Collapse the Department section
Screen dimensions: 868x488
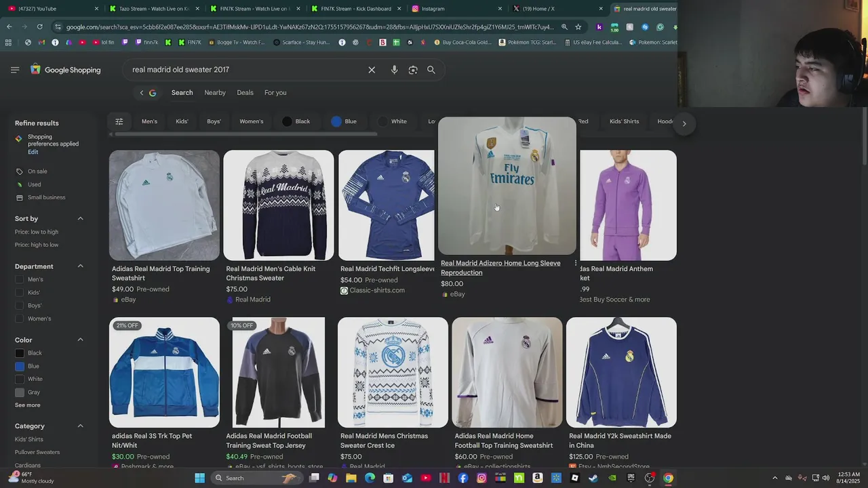click(x=80, y=266)
